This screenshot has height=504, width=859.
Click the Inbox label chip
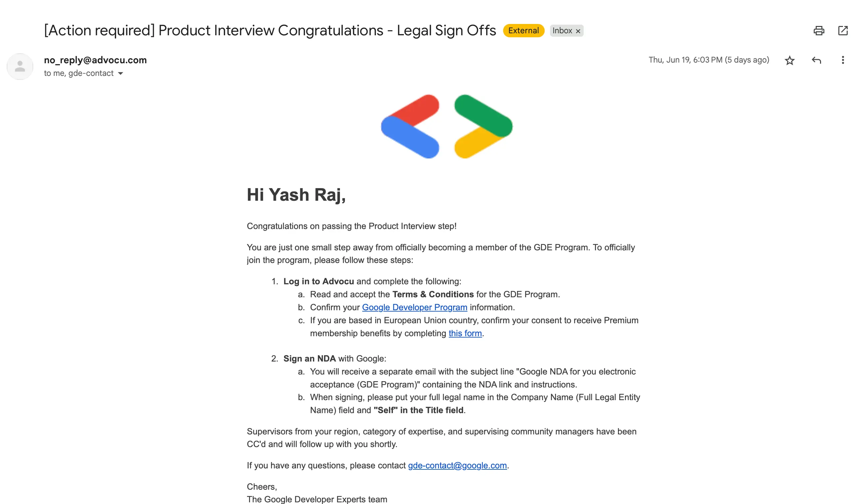point(566,31)
